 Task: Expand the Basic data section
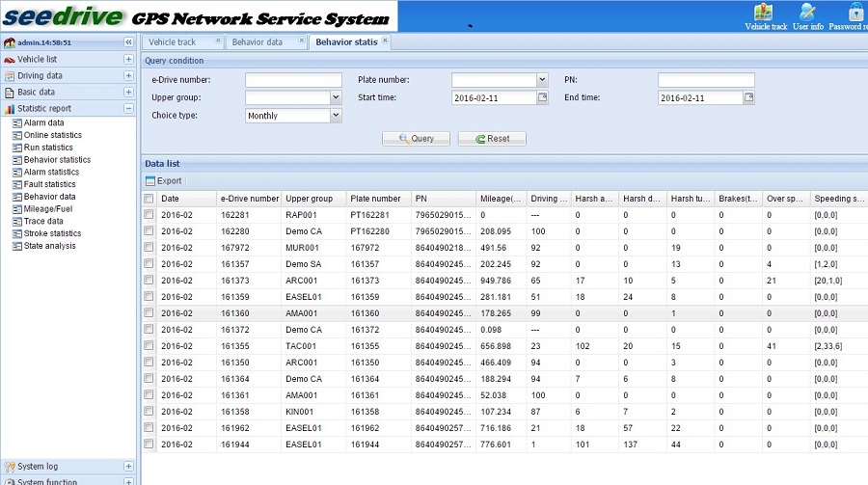[128, 92]
